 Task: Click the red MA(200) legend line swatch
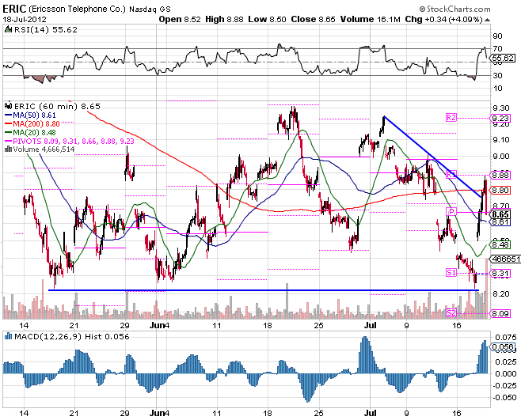8,124
